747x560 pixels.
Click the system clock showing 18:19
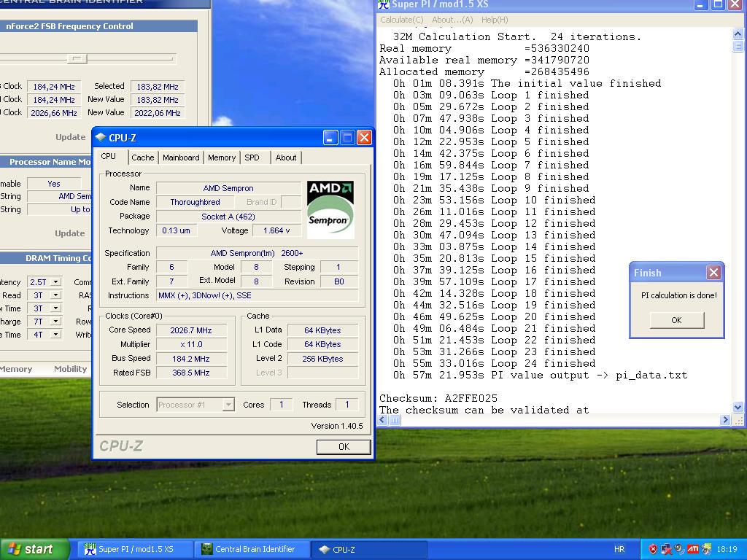[727, 549]
